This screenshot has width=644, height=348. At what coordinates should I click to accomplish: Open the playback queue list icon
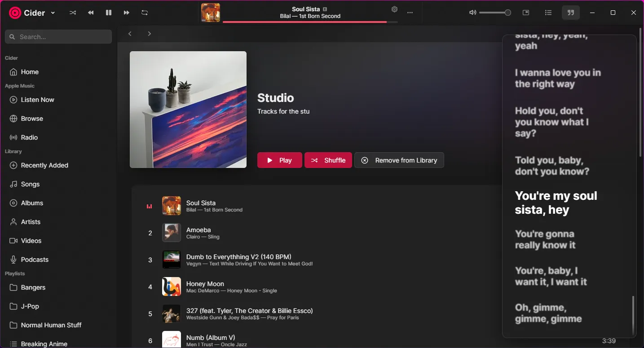(548, 13)
